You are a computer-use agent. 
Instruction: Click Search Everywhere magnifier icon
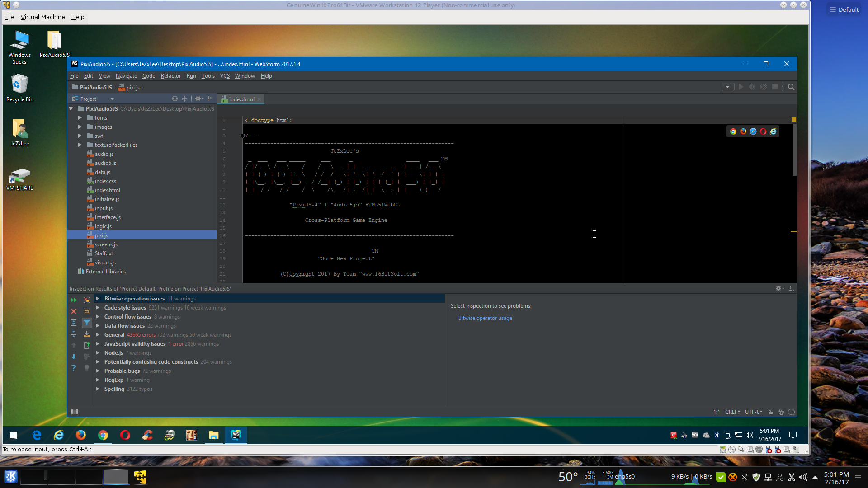(x=791, y=87)
